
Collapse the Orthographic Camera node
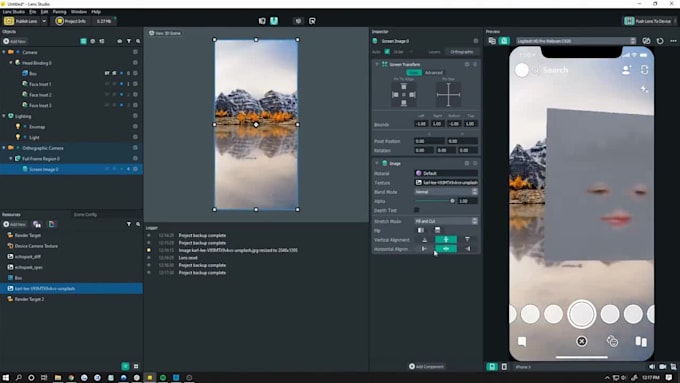[4, 148]
